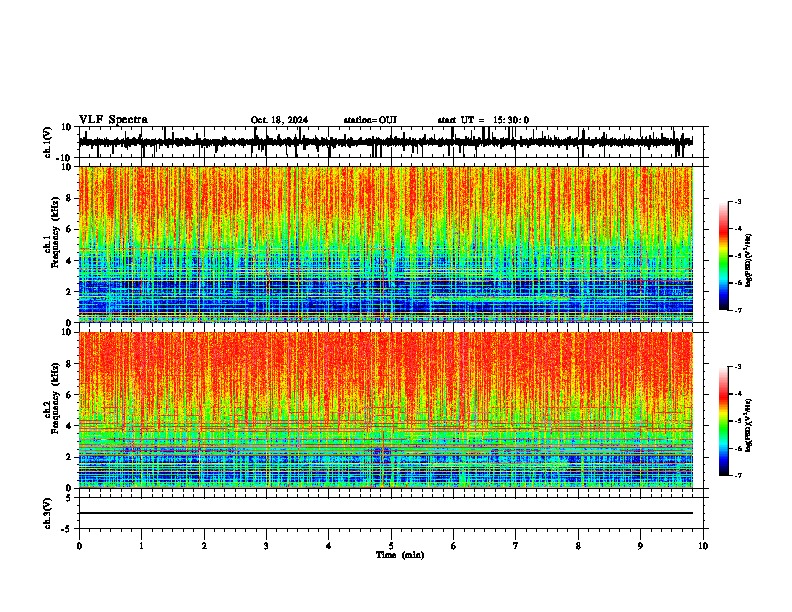Click time axis tick label "1"

click(141, 546)
